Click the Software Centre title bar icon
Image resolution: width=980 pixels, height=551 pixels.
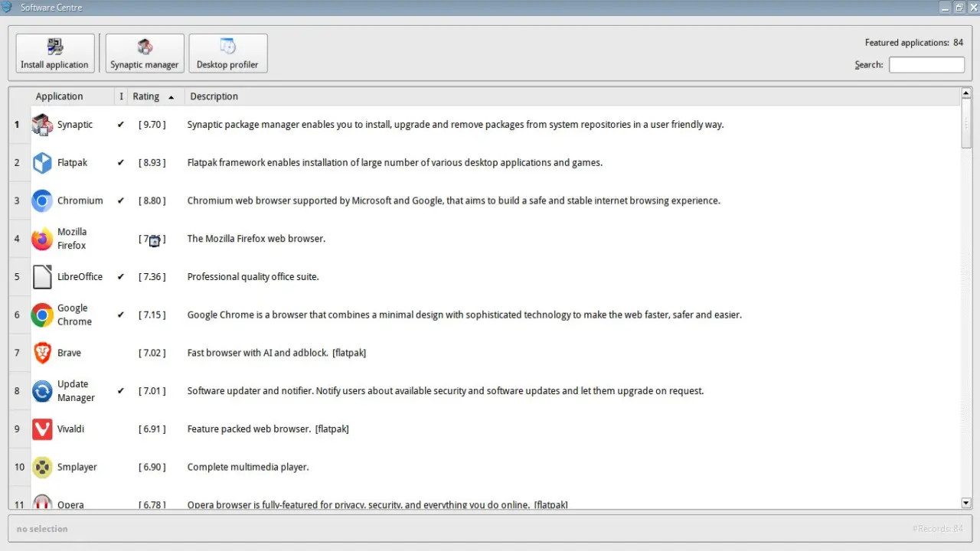(8, 8)
